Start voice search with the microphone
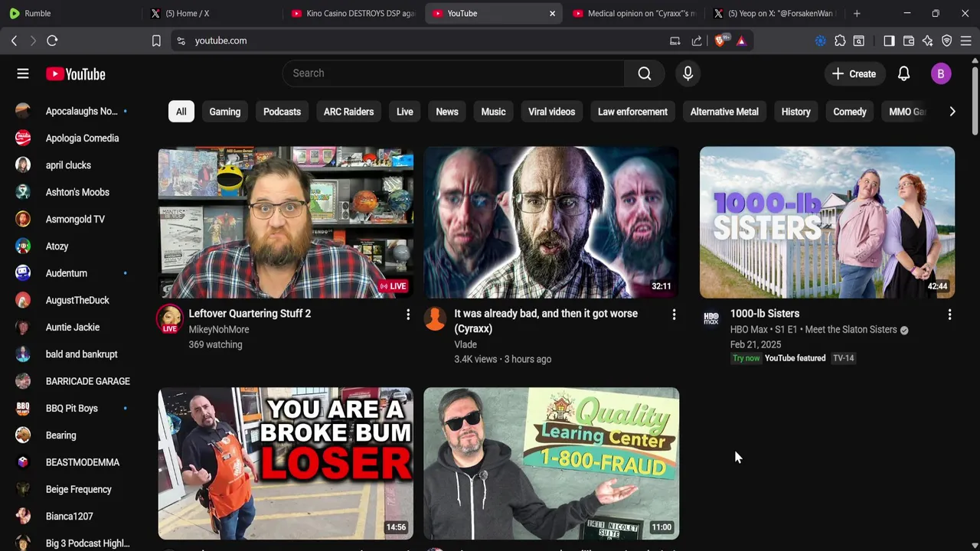Screen dimensions: 980x551 click(688, 73)
